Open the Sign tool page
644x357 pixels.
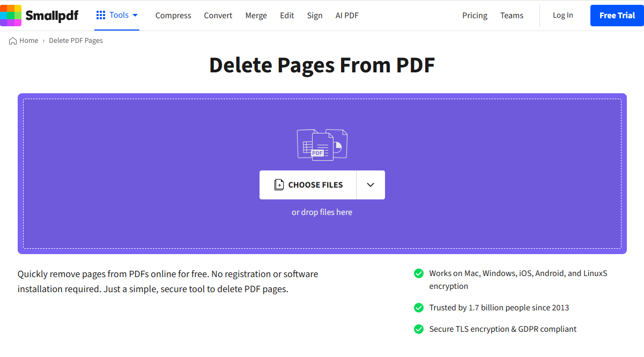[x=315, y=15]
